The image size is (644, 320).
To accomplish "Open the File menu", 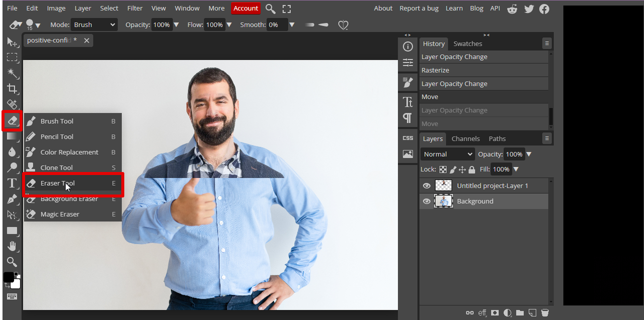I will [12, 9].
